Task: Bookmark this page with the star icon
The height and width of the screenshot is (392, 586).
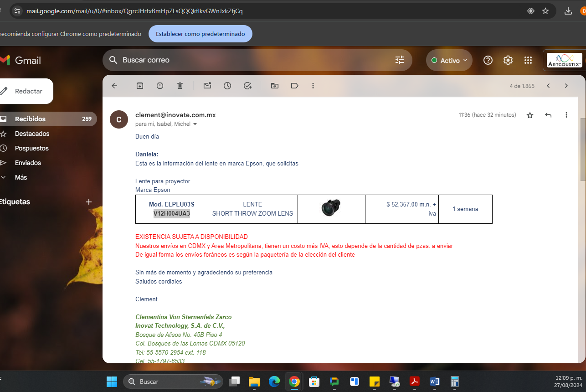Action: tap(545, 11)
